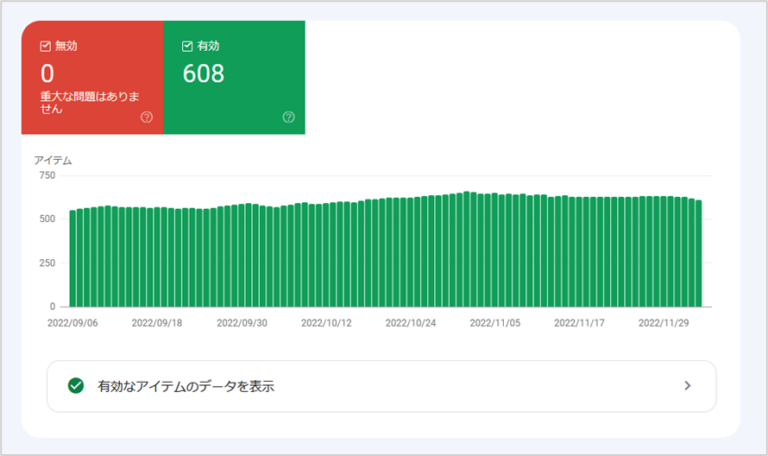The height and width of the screenshot is (456, 768).
Task: Click the 2022/10/12 date label on the axis
Action: tap(327, 323)
